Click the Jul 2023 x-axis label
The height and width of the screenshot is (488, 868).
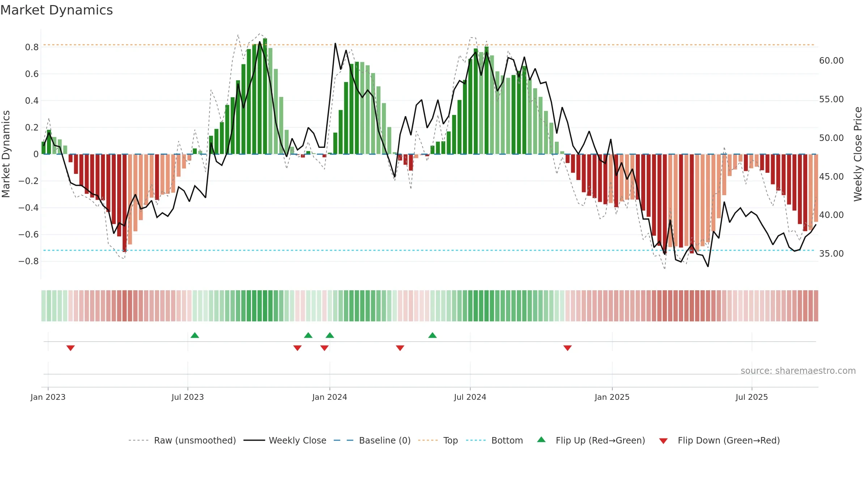pyautogui.click(x=188, y=397)
